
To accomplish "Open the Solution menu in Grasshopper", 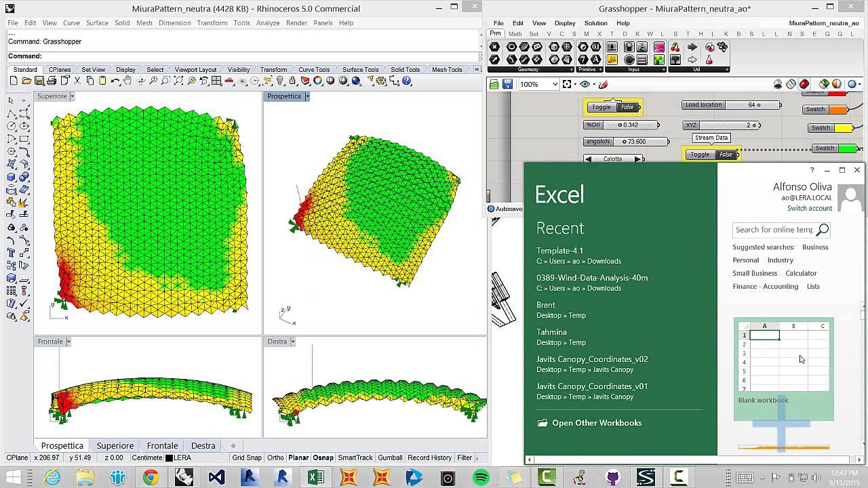I will tap(595, 23).
